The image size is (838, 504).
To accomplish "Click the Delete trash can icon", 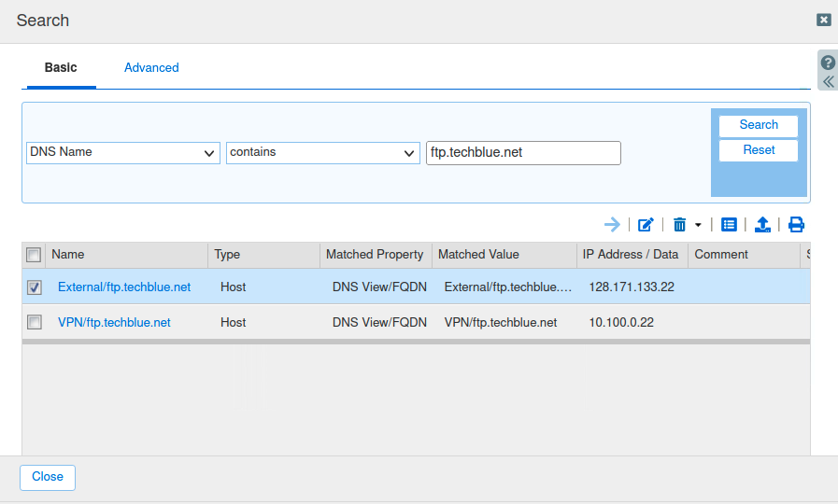I will click(679, 224).
